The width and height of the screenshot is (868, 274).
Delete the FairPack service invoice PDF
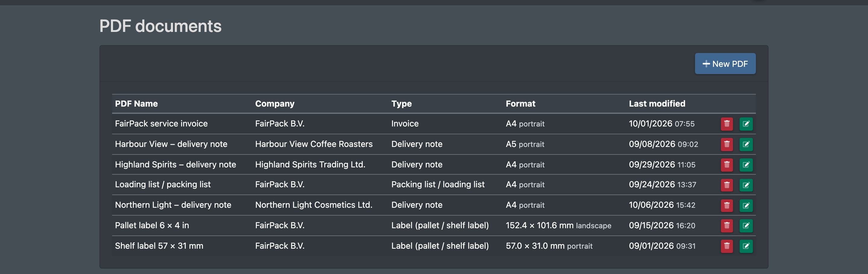click(726, 124)
